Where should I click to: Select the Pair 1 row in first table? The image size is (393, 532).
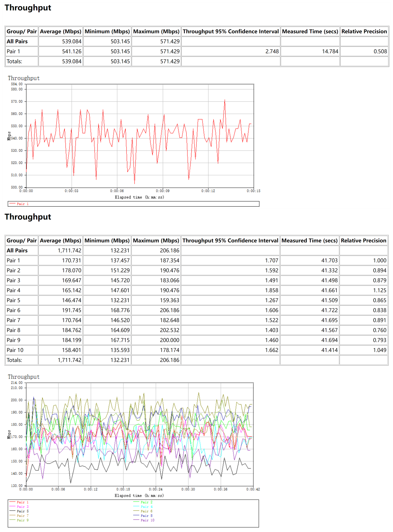click(13, 51)
